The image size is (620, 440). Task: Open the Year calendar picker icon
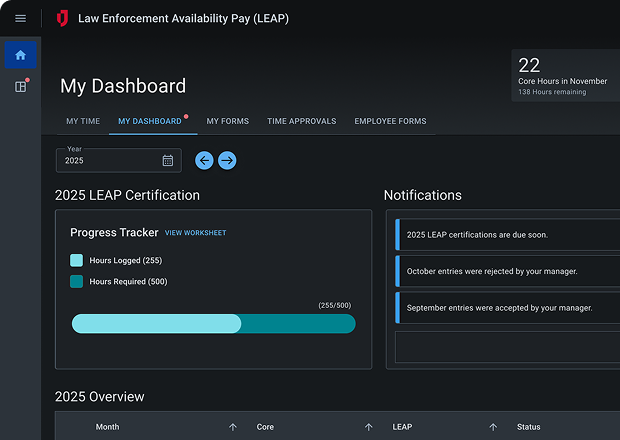[x=168, y=160]
